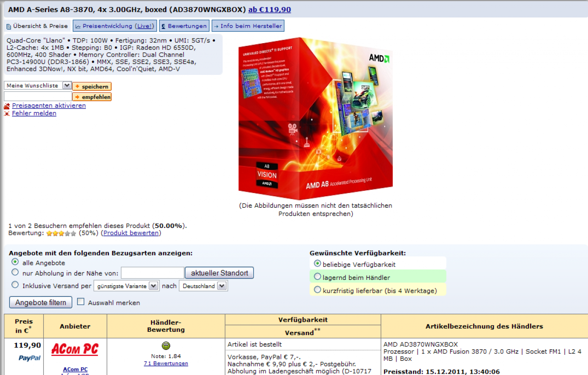Screen dimensions: 588x375
Task: Select the 'alle Angebote' radio option
Action: (x=15, y=262)
